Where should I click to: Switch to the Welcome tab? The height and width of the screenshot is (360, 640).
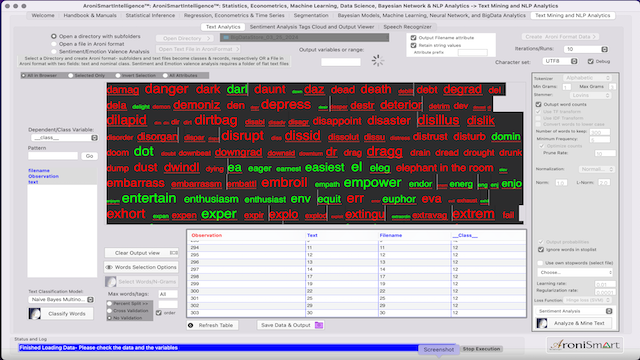click(43, 16)
